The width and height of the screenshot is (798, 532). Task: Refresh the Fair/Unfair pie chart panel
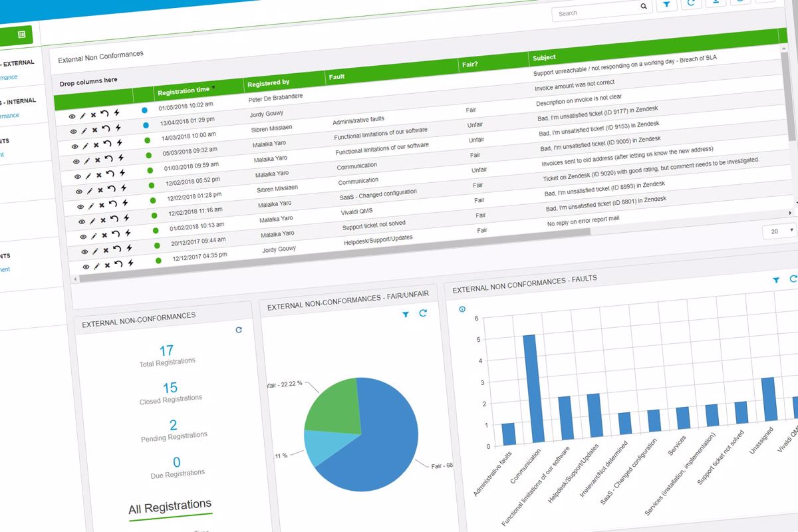click(x=423, y=313)
